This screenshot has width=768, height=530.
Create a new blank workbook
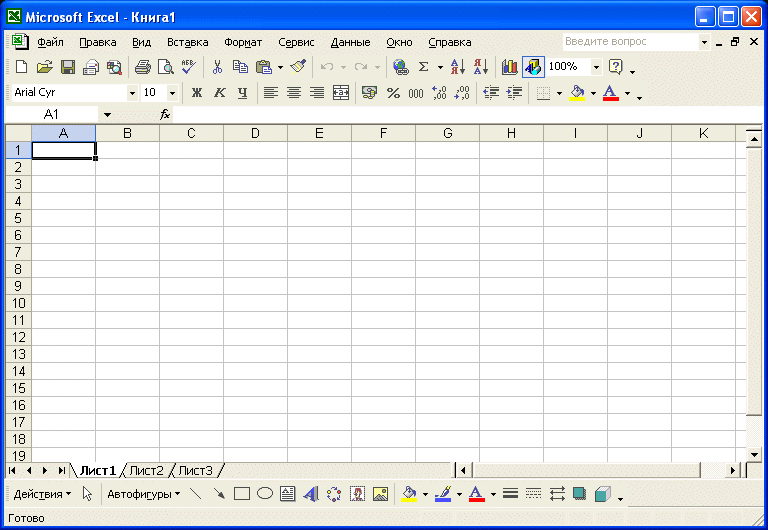click(21, 67)
